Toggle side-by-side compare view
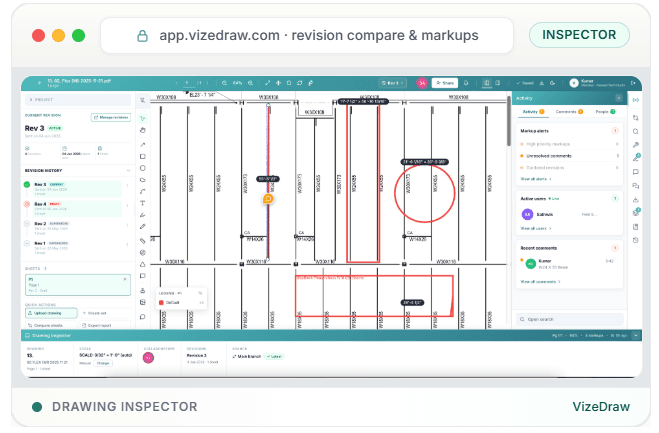 pyautogui.click(x=487, y=83)
